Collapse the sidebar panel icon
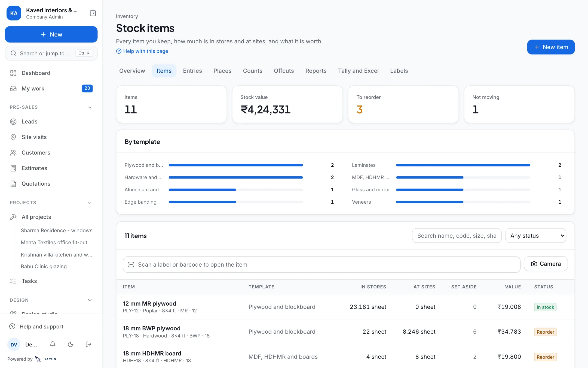 [93, 13]
